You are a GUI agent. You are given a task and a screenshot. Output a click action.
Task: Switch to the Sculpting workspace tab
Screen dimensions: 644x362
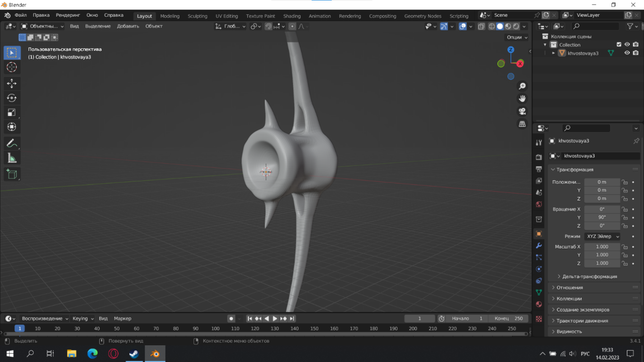(x=198, y=16)
